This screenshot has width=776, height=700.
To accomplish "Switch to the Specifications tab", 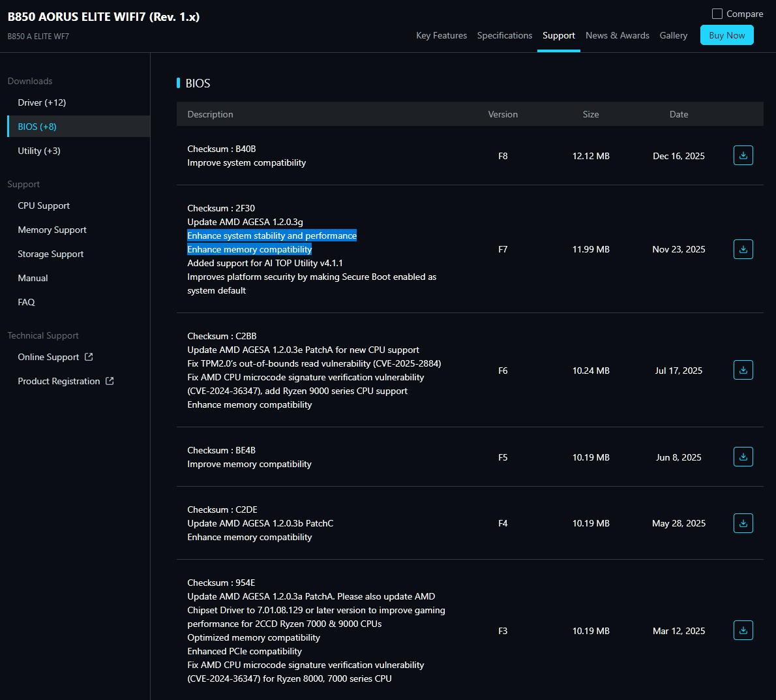I will pyautogui.click(x=504, y=36).
